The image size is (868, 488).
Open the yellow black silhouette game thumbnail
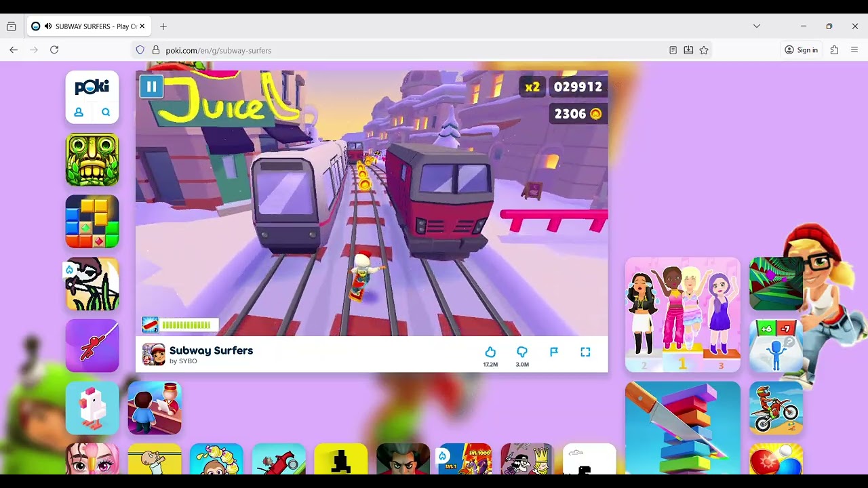coord(341,460)
